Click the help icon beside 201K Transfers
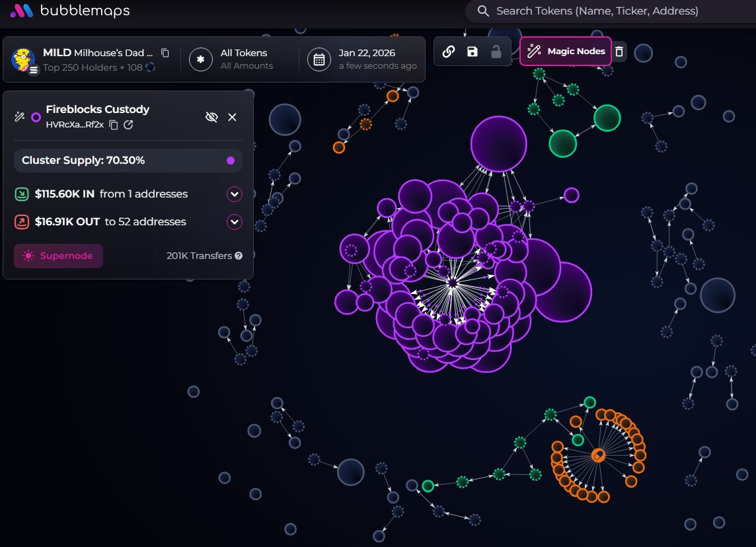Screen dimensions: 756x547 pos(239,256)
